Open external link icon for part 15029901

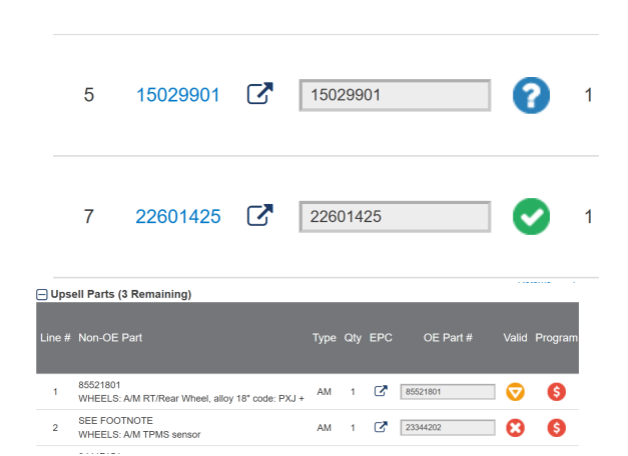click(x=260, y=95)
